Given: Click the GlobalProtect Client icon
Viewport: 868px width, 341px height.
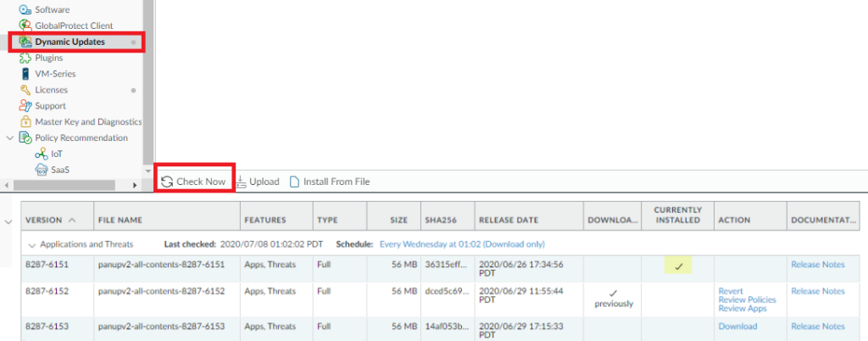Looking at the screenshot, I should (25, 25).
